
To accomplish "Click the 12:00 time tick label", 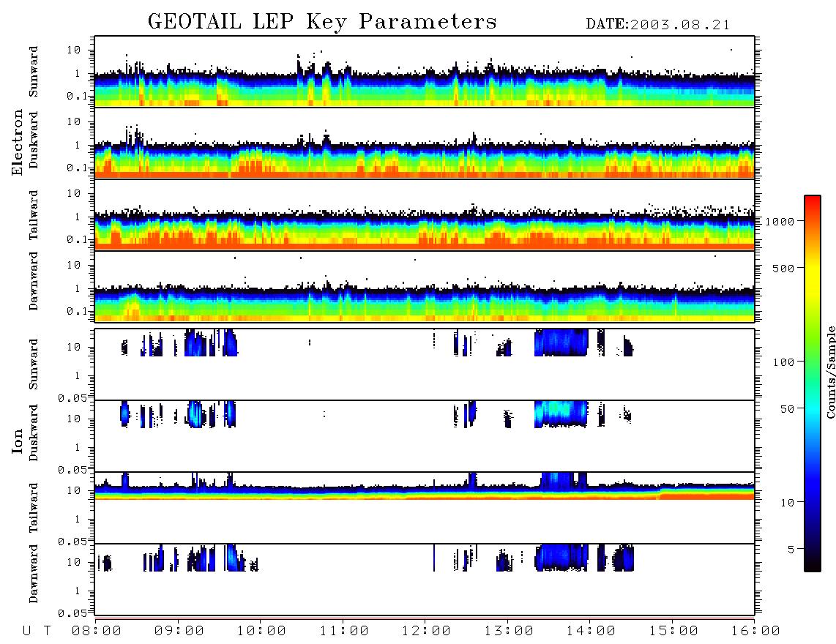I will [427, 631].
